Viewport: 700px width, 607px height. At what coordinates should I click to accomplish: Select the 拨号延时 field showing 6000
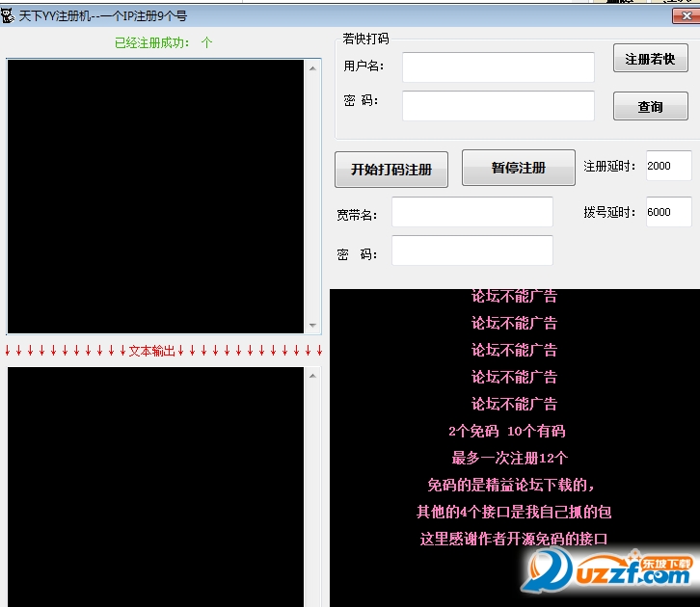pyautogui.click(x=669, y=212)
